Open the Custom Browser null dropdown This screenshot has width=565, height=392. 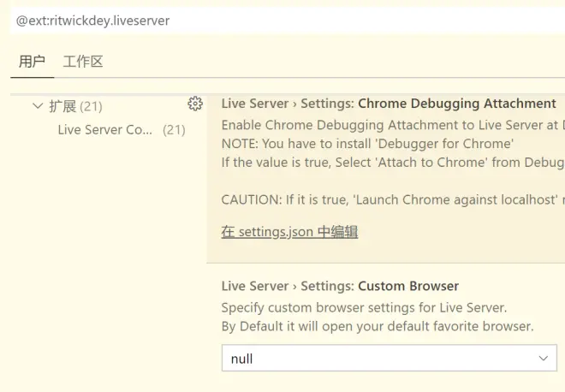(x=390, y=358)
